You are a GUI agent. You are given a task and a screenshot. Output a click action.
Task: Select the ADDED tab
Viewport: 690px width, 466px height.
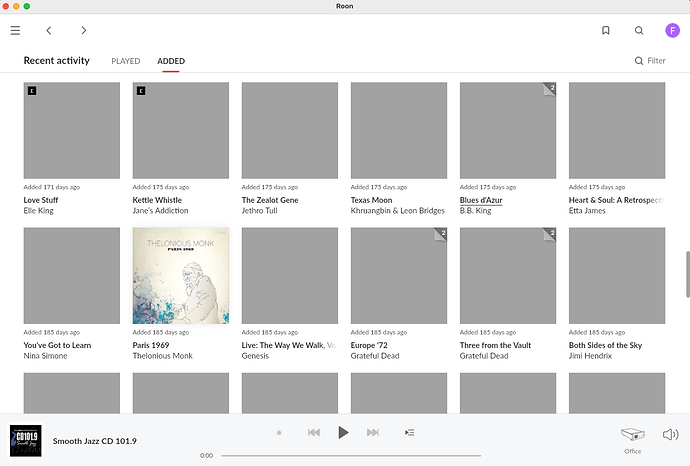(171, 61)
